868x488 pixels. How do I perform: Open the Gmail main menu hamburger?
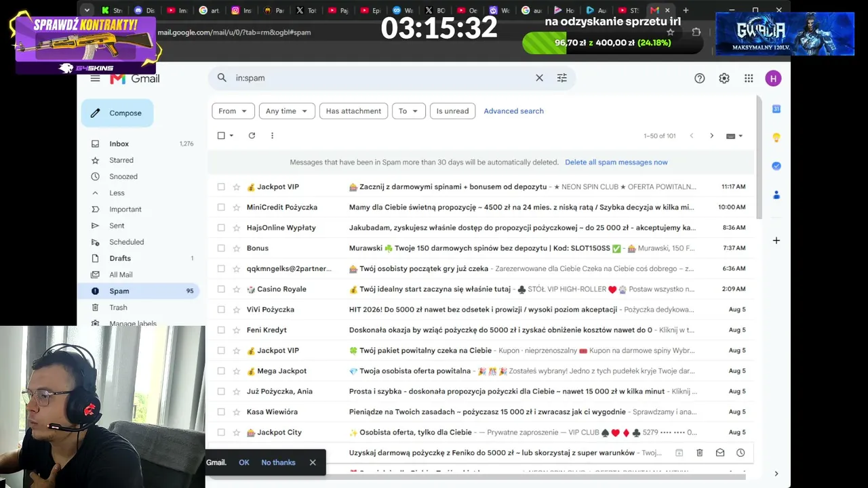(95, 79)
